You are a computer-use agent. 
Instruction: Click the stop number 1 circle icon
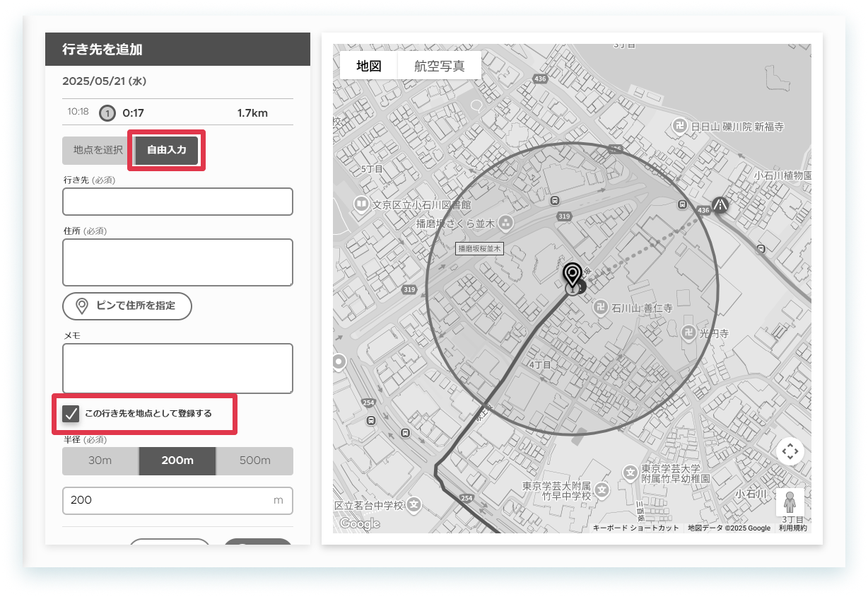pos(107,112)
